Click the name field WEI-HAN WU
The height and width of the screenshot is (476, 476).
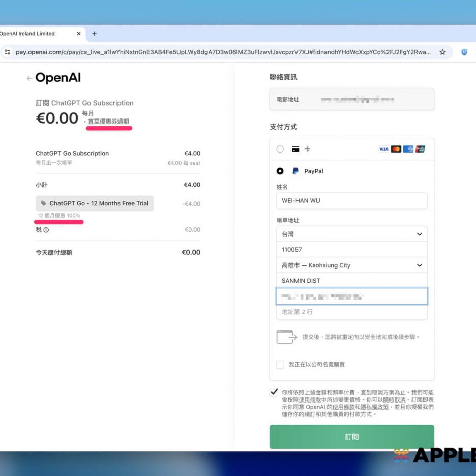pos(351,201)
